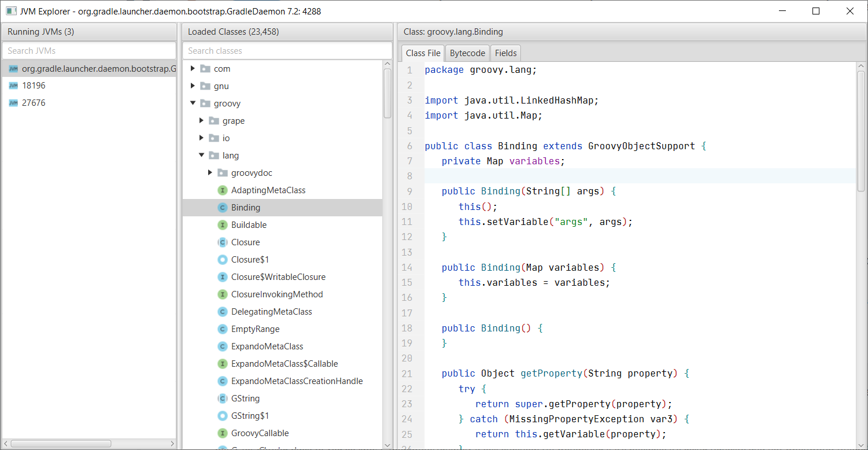Click the class icon of EmptyRange

(222, 329)
